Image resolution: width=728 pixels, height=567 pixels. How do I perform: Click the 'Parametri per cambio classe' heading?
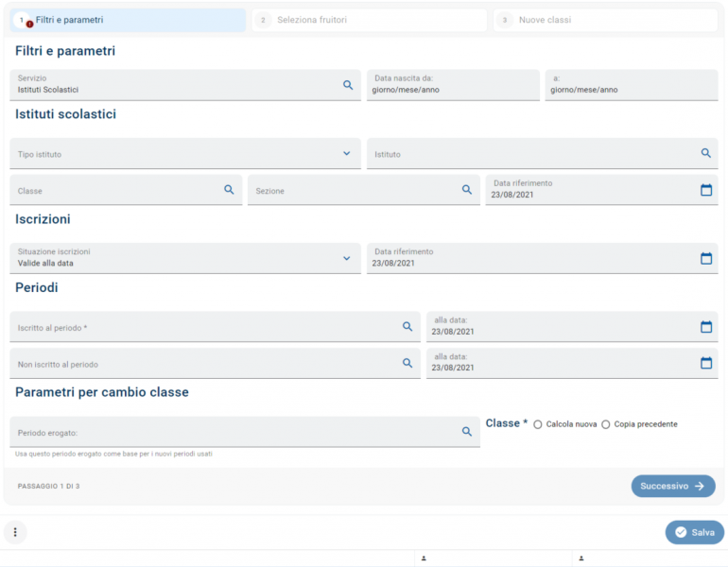102,392
